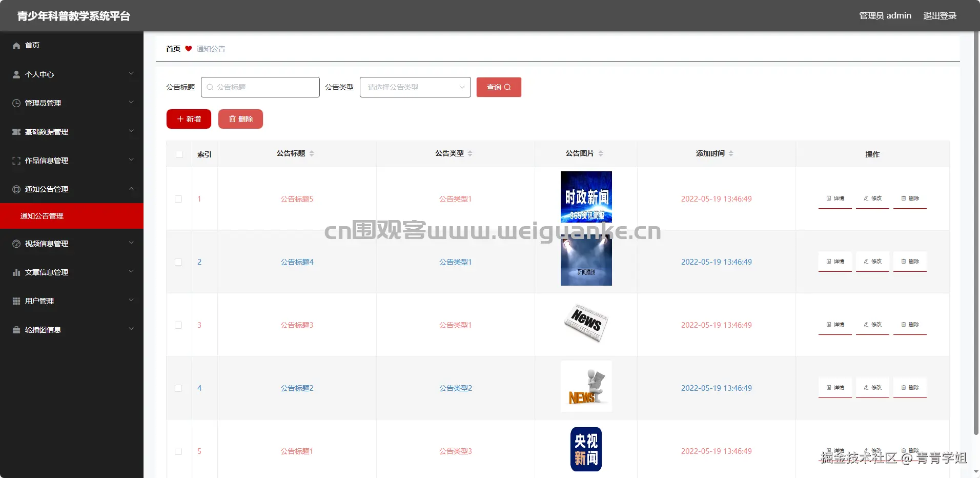Open the 作品信息管理 sidebar menu
Image resolution: width=980 pixels, height=478 pixels.
[72, 161]
